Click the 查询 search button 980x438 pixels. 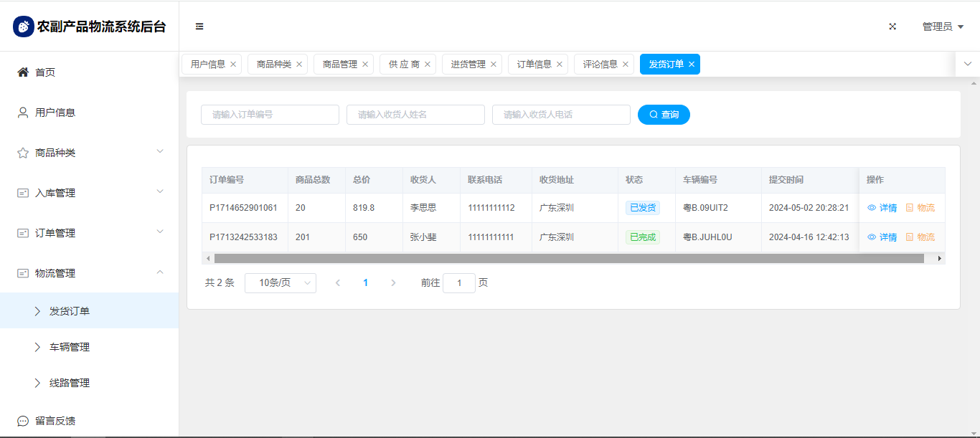tap(664, 115)
